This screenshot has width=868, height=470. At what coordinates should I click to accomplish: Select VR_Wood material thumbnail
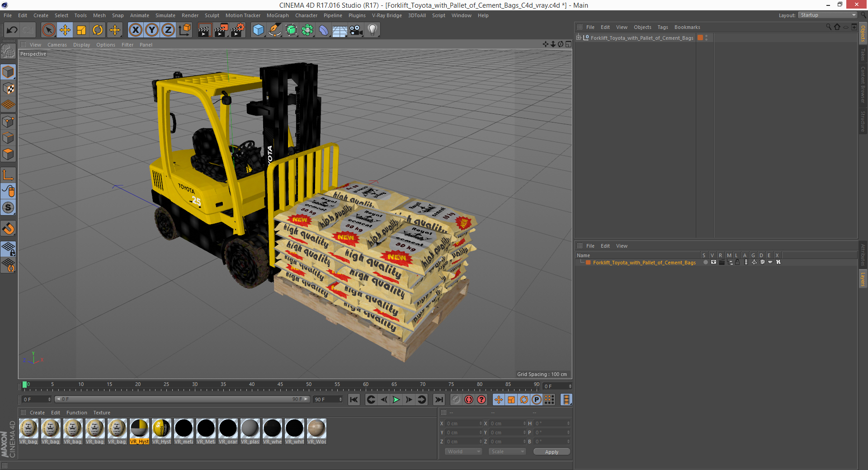(x=316, y=428)
